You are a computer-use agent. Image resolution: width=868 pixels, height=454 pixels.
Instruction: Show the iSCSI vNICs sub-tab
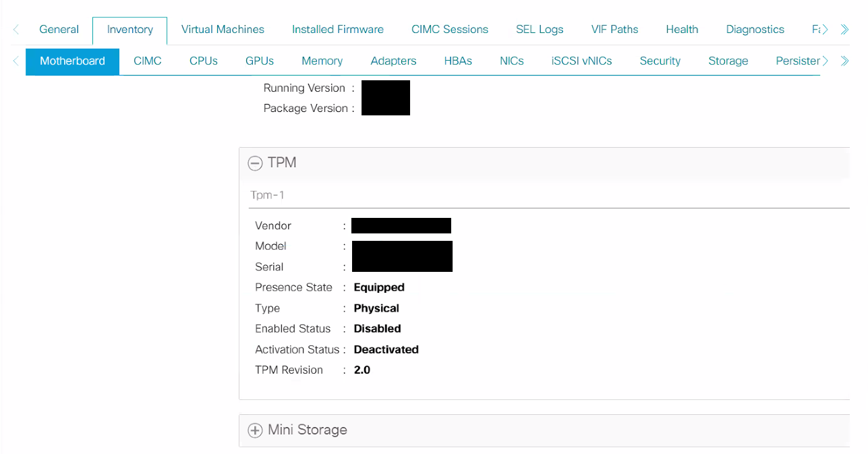[x=581, y=61]
